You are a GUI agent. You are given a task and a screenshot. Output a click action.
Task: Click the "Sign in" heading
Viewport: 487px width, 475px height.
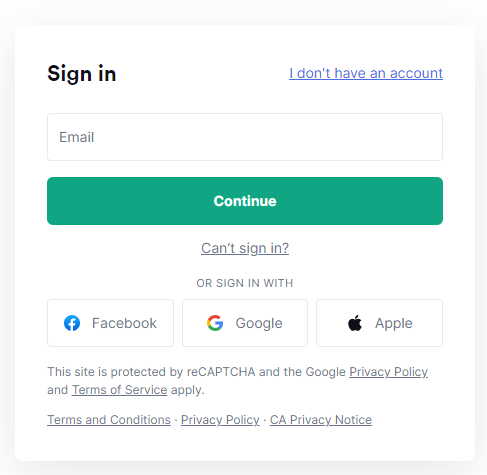(x=82, y=74)
